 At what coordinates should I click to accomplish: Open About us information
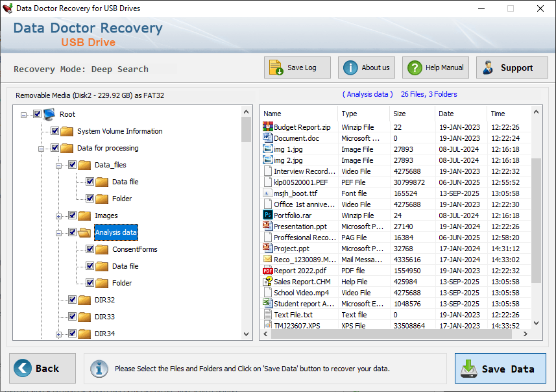[x=367, y=67]
